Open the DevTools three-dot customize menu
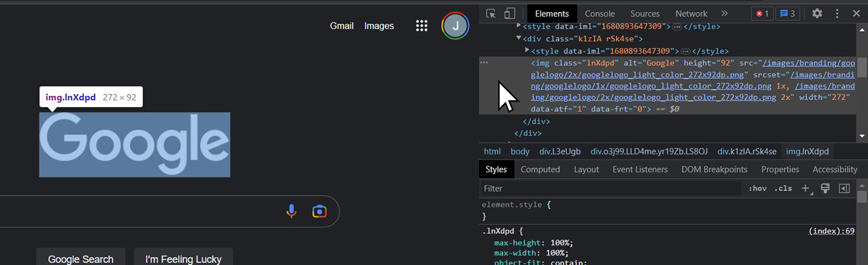This screenshot has height=265, width=868. point(837,14)
